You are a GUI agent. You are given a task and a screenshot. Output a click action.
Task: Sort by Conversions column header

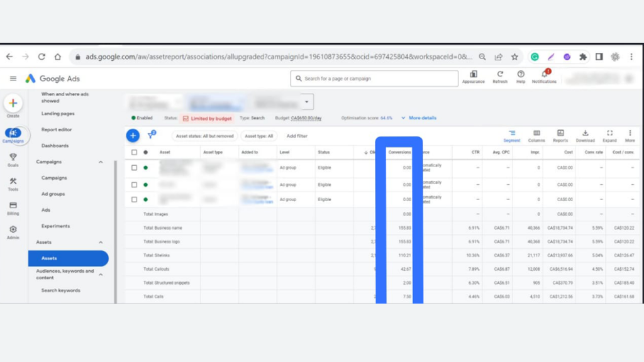399,152
